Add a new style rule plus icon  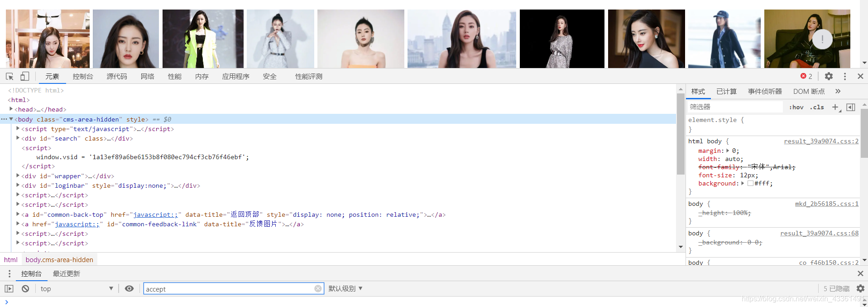[x=835, y=107]
